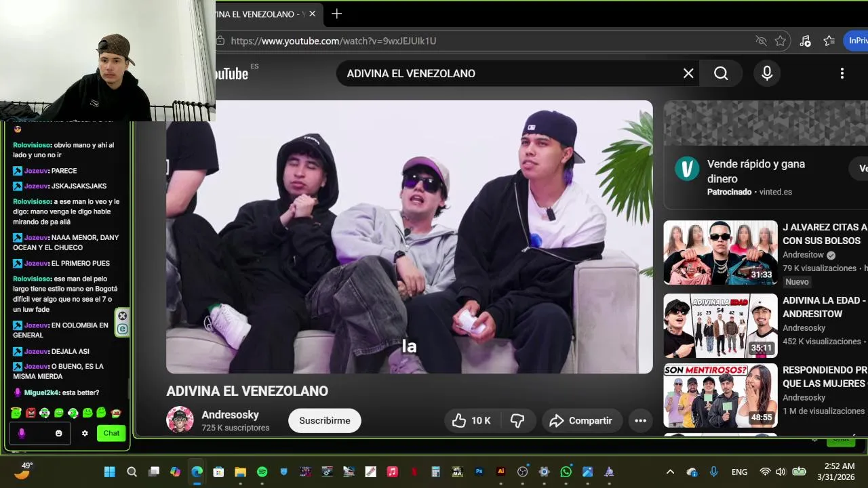Open Photoshop from the taskbar

click(479, 472)
